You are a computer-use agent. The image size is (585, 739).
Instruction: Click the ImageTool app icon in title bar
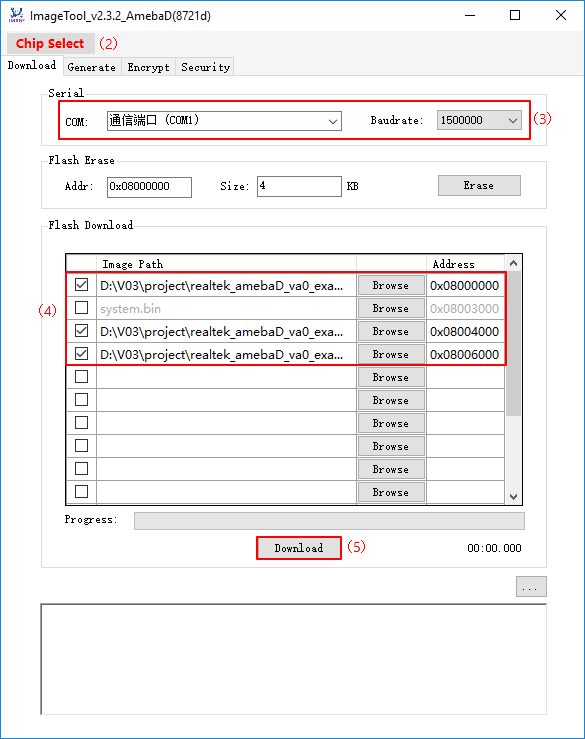(x=16, y=15)
